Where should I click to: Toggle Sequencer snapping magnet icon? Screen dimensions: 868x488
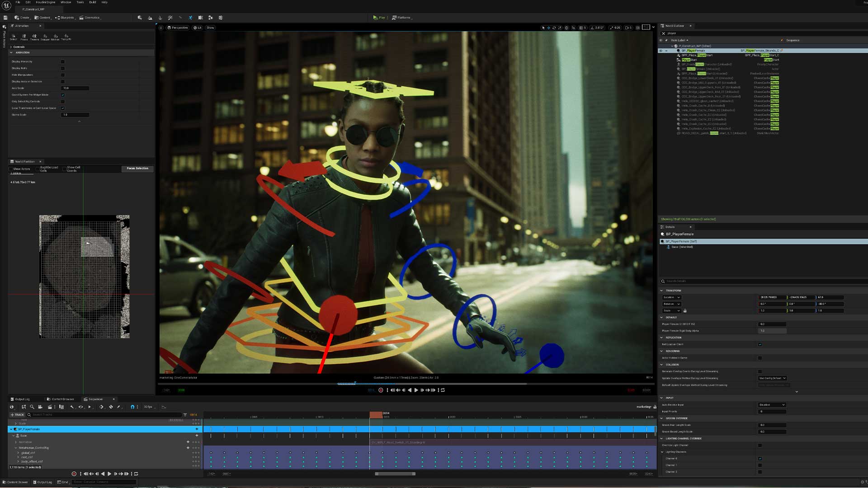[132, 407]
